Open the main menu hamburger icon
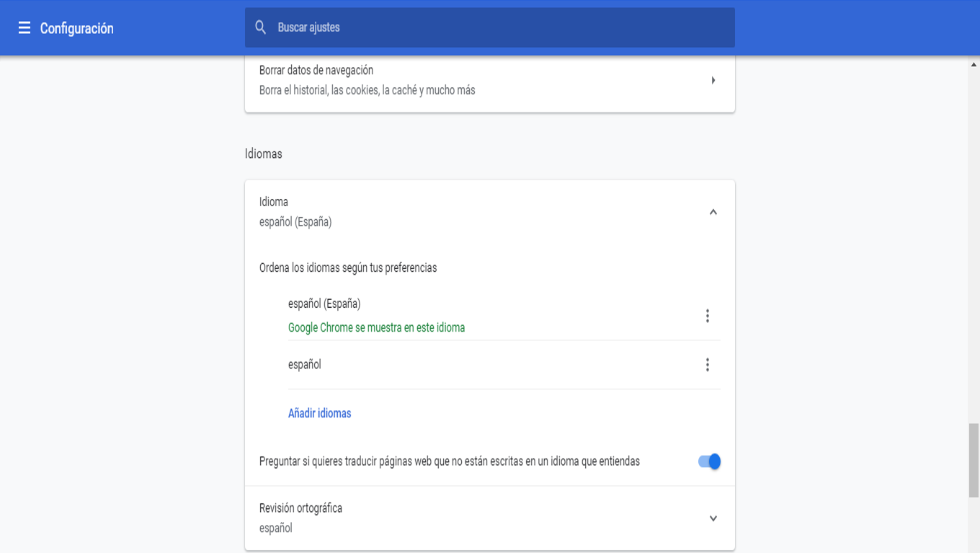This screenshot has height=553, width=980. (x=24, y=28)
